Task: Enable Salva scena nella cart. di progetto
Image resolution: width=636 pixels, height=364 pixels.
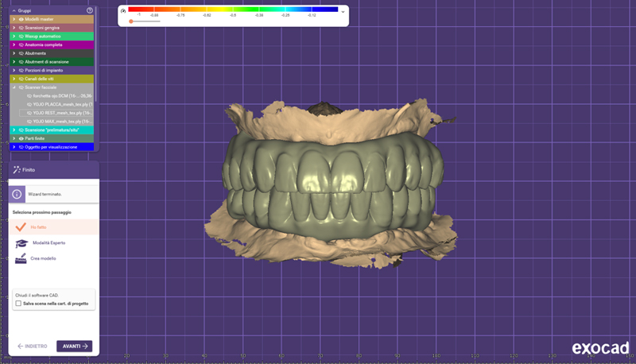Action: [x=18, y=303]
